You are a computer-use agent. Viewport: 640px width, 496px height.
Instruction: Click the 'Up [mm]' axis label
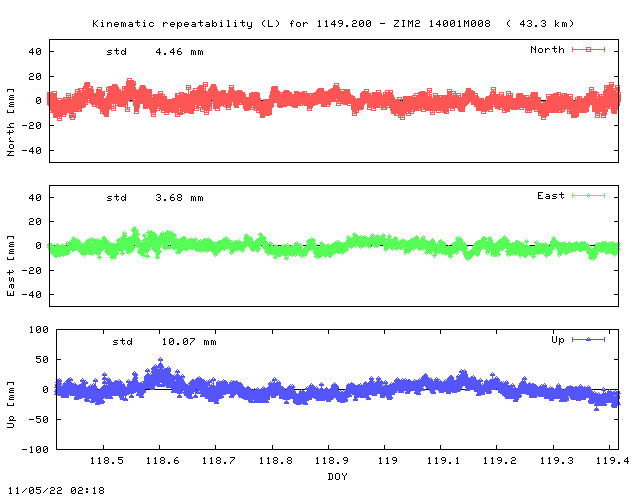(11, 405)
